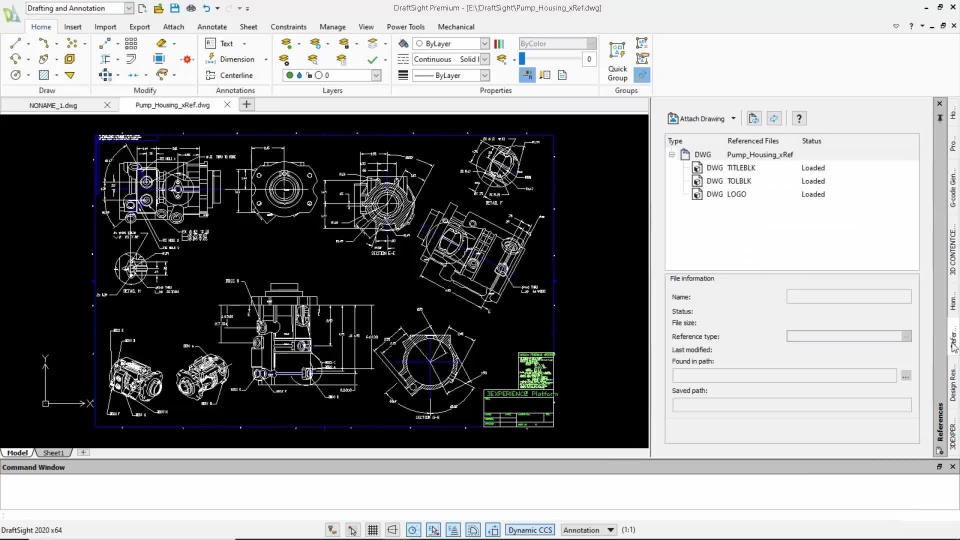Click the green checkmark layer icon
Screen dimensions: 960x540
(372, 59)
